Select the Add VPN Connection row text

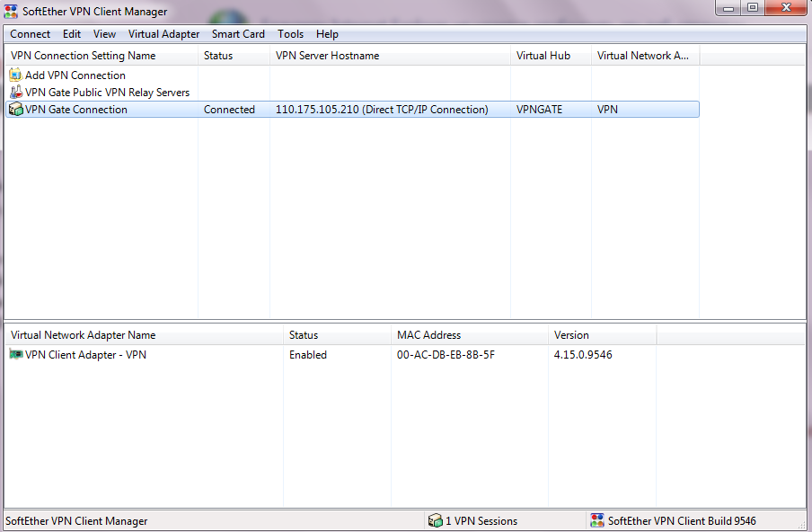[x=75, y=75]
